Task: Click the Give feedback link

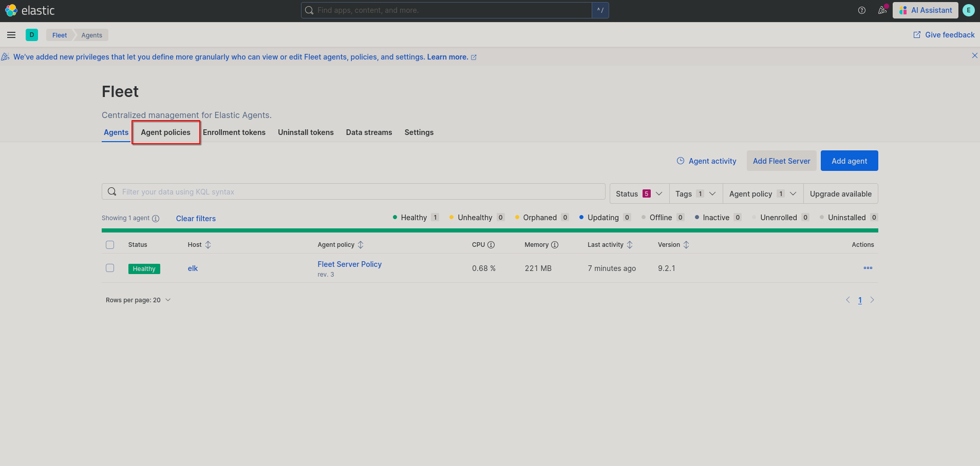Action: pyautogui.click(x=944, y=35)
